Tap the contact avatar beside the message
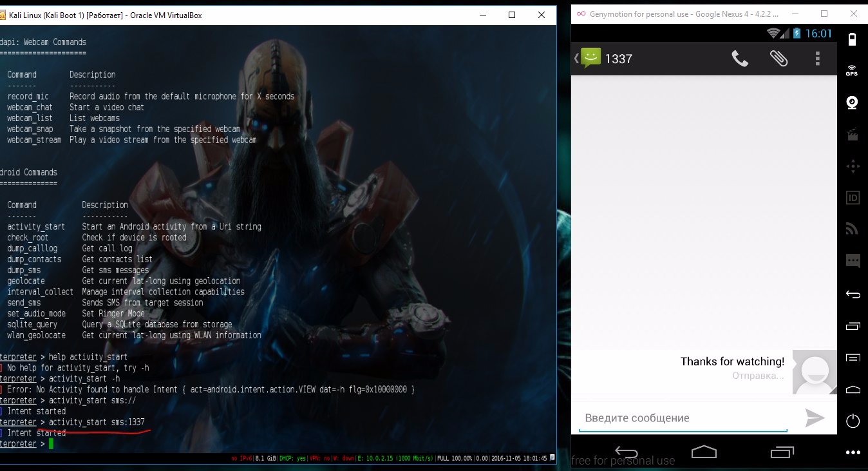The image size is (868, 471). (x=815, y=372)
